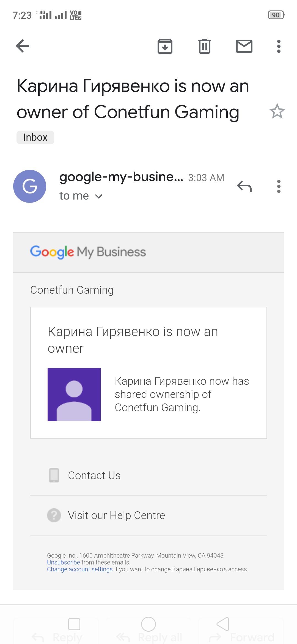297x644 pixels.
Task: Open message options three-dot menu
Action: coord(279,186)
